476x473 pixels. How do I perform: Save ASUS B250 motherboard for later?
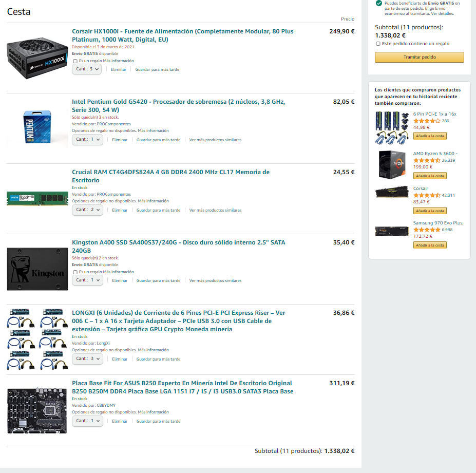(x=159, y=422)
